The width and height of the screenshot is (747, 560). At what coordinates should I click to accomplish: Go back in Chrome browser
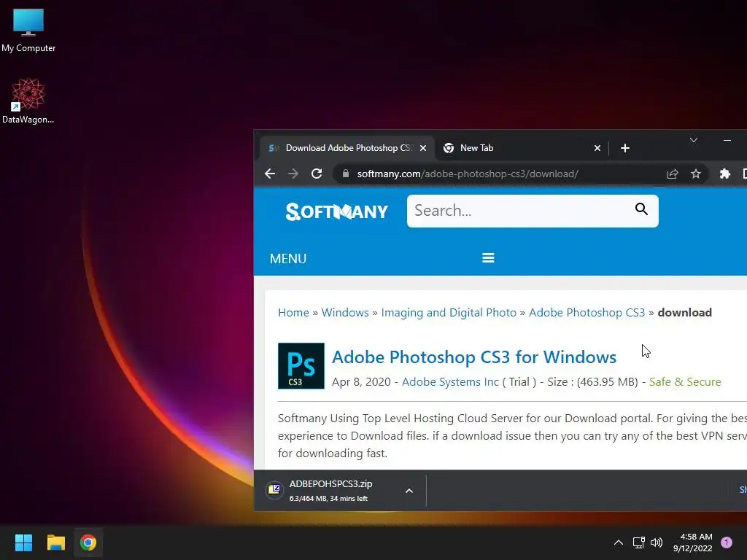pyautogui.click(x=270, y=174)
